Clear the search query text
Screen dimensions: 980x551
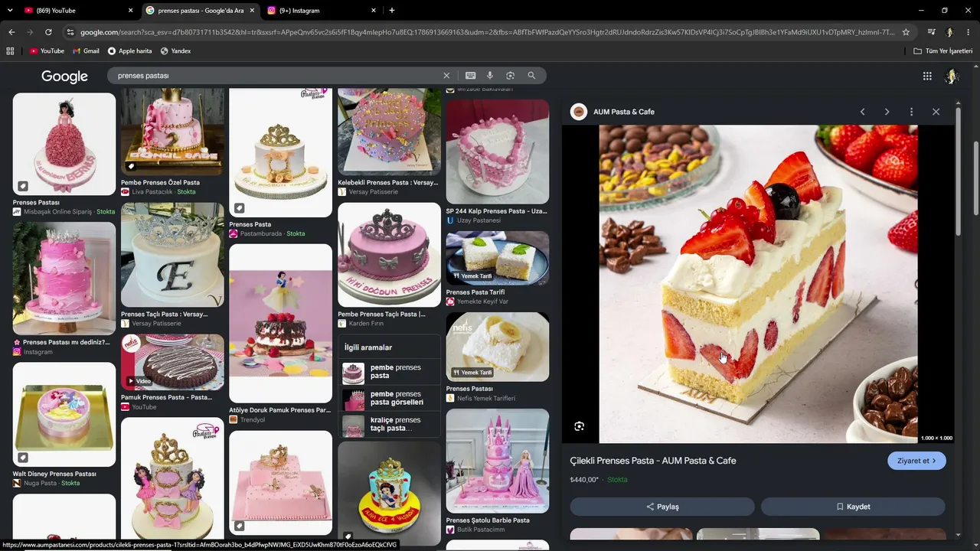[x=446, y=76]
